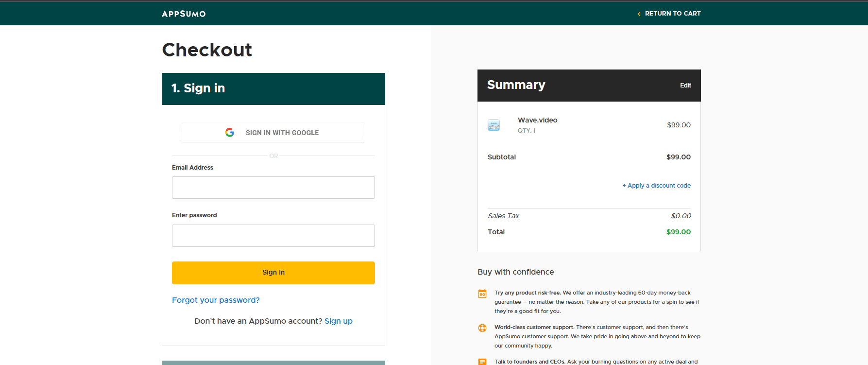Click the chevron arrow beside Return to Cart
Screen dimensions: 868x365
(x=639, y=14)
